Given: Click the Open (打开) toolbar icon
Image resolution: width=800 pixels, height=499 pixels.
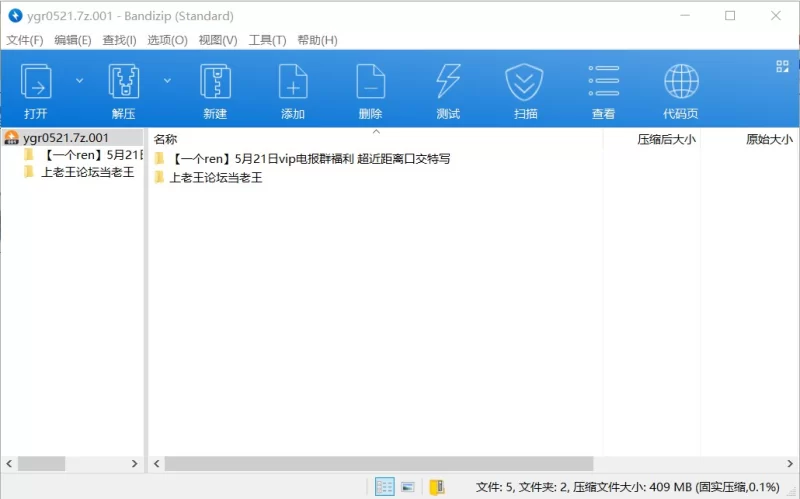Looking at the screenshot, I should click(36, 82).
